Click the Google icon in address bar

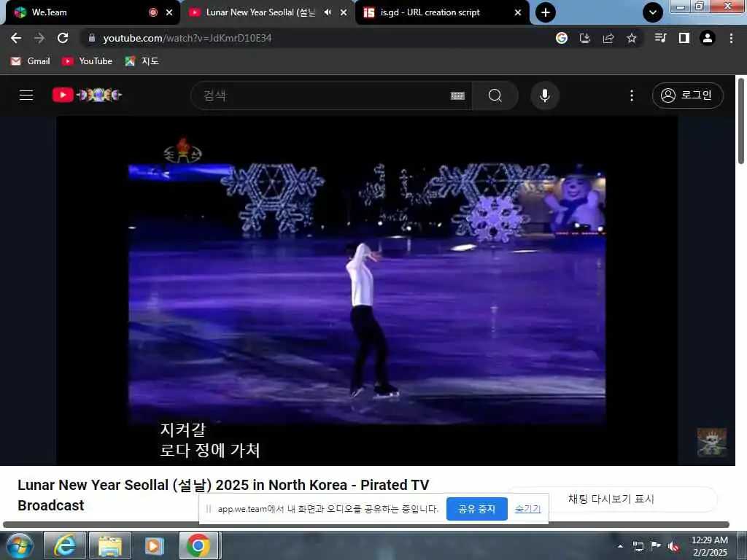coord(562,38)
